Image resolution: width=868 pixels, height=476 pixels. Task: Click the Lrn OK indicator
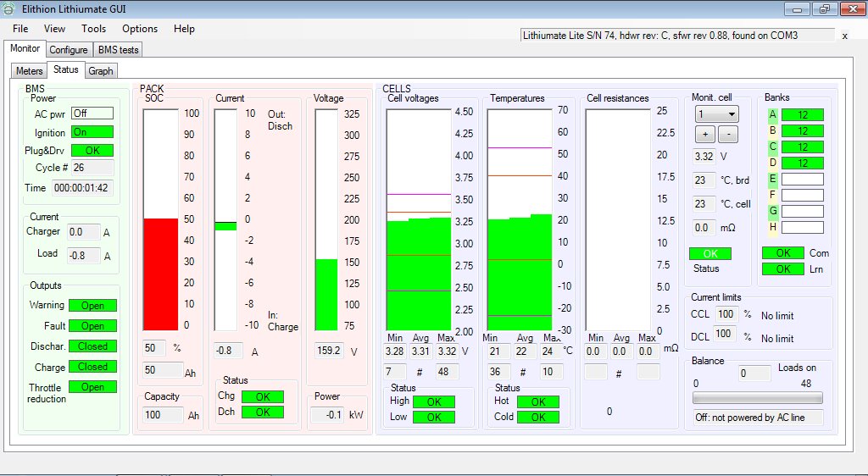[x=782, y=269]
